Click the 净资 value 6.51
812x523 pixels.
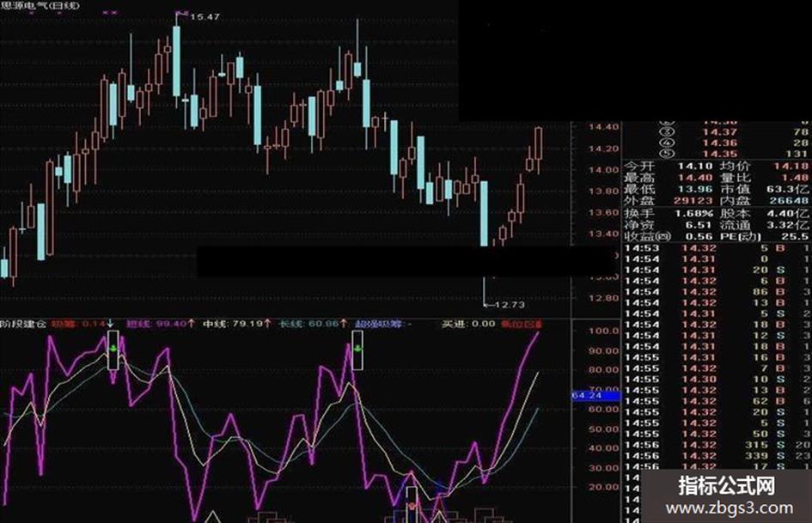coord(699,225)
